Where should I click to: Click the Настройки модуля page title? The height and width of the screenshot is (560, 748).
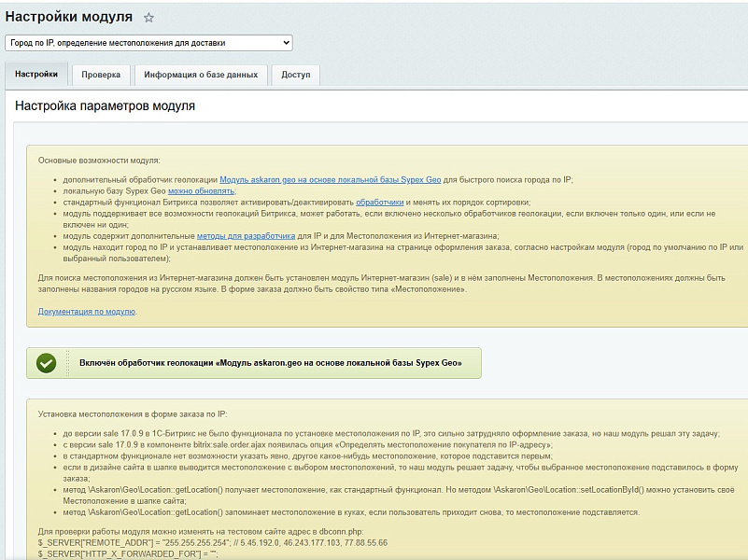tap(69, 18)
